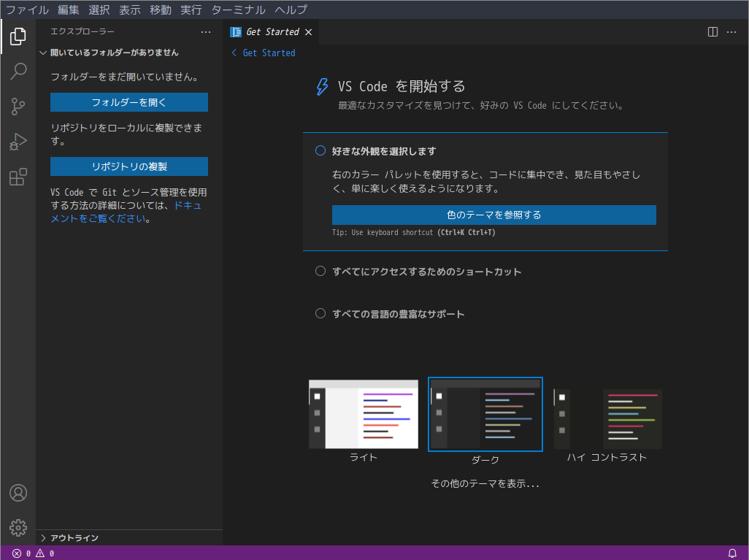Select the すべての言語の豊富なサポート step circle

(320, 313)
